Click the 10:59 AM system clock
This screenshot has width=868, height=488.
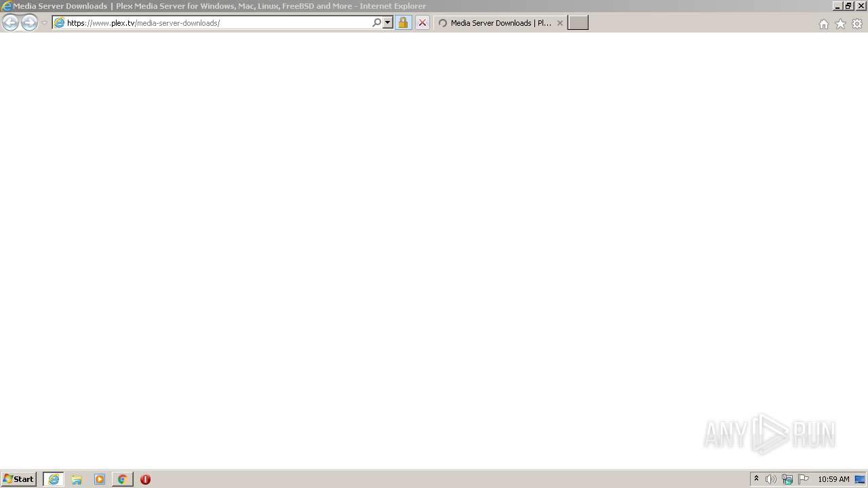pos(833,479)
